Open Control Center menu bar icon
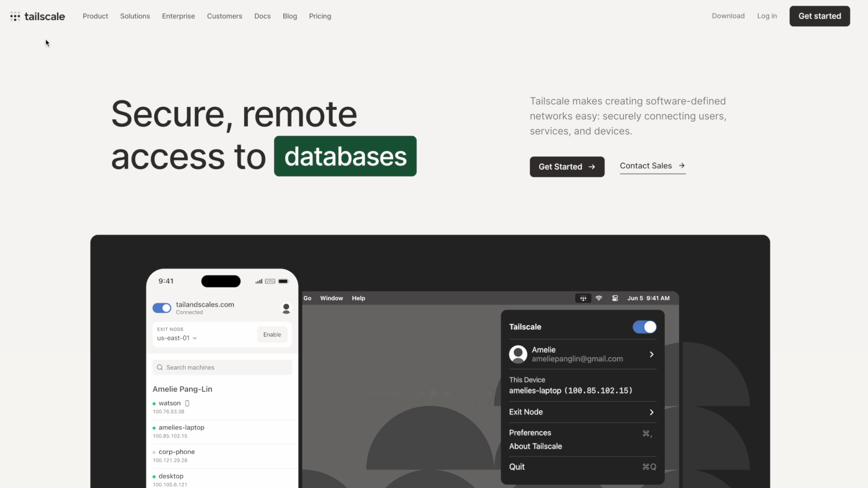The image size is (868, 488). click(615, 298)
